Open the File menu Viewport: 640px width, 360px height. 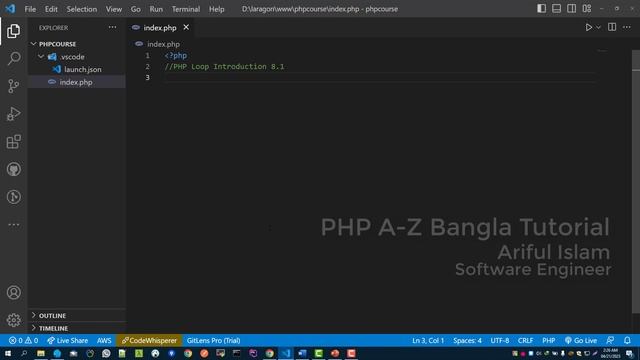[30, 9]
